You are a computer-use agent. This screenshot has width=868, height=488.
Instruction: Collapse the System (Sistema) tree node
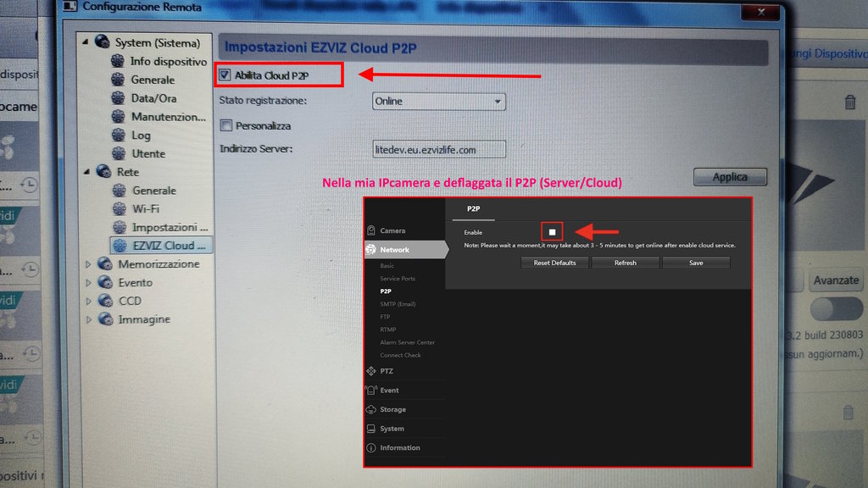[86, 42]
